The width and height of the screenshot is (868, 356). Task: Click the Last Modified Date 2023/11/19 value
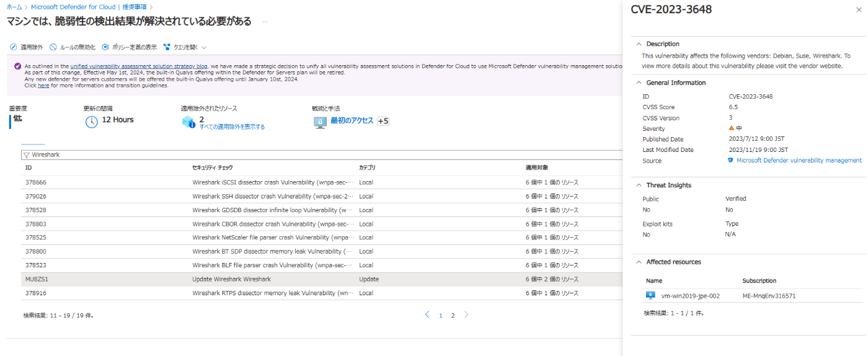[x=759, y=150]
